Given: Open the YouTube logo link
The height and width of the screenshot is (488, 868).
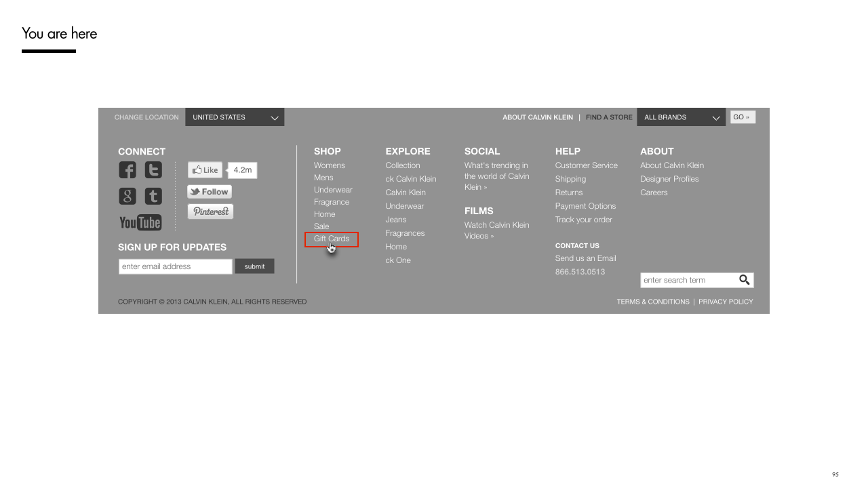Looking at the screenshot, I should 140,222.
